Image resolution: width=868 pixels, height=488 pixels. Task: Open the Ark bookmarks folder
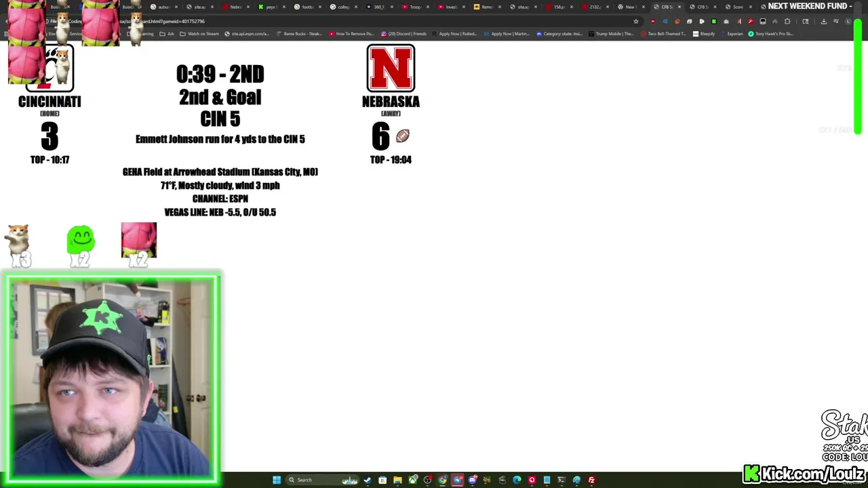[167, 34]
